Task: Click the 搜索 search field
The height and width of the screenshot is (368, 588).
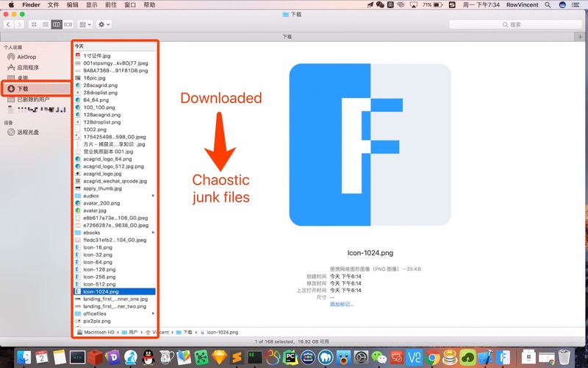Action: click(x=515, y=24)
